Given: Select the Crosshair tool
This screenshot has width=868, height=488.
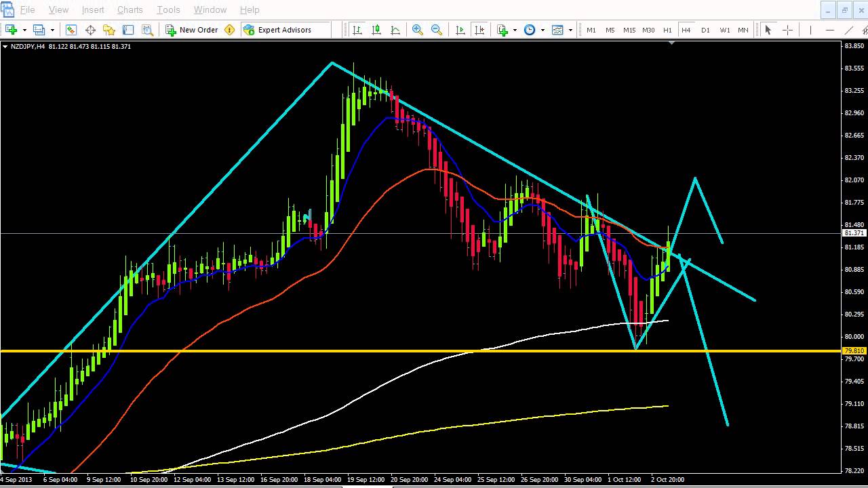Looking at the screenshot, I should click(x=787, y=30).
